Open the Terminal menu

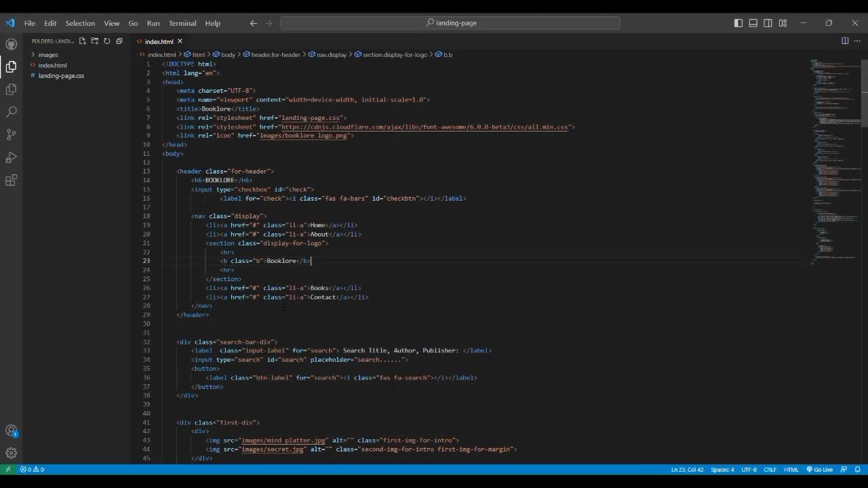[182, 23]
